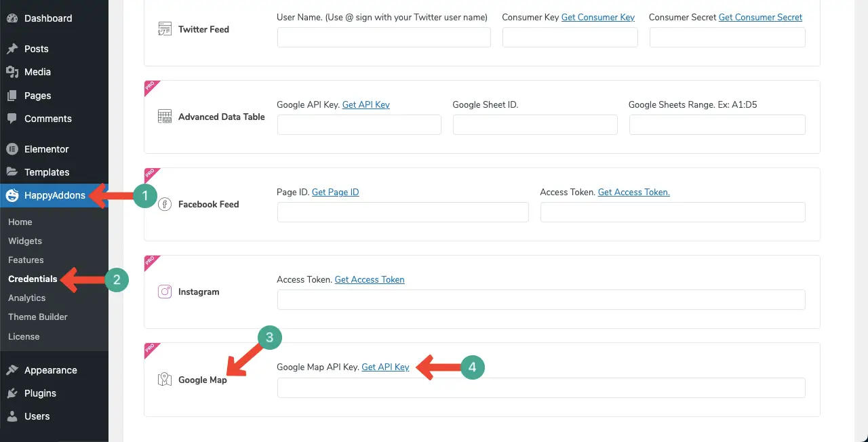Screen dimensions: 868x442
Task: Open Get API Key link for Data Table
Action: [366, 104]
